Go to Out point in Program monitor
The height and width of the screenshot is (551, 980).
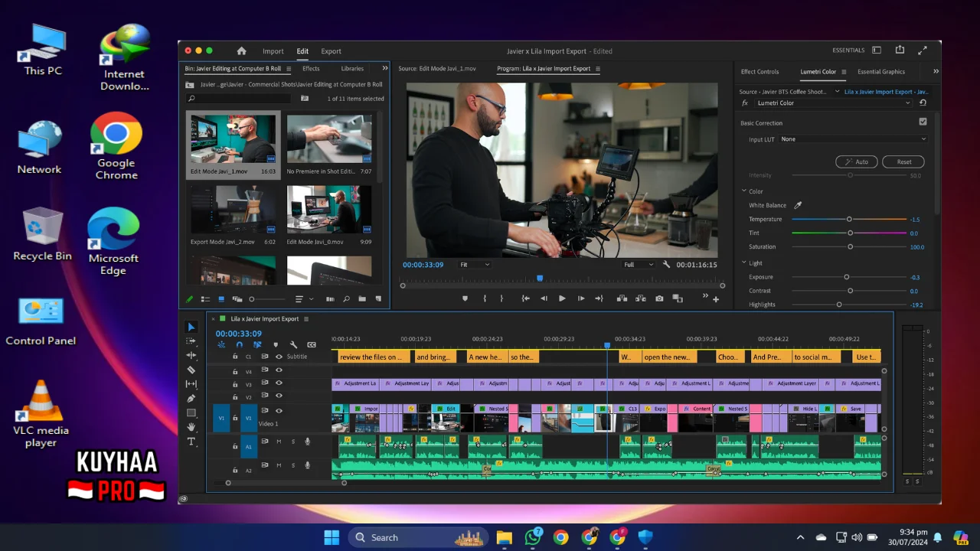click(x=599, y=298)
